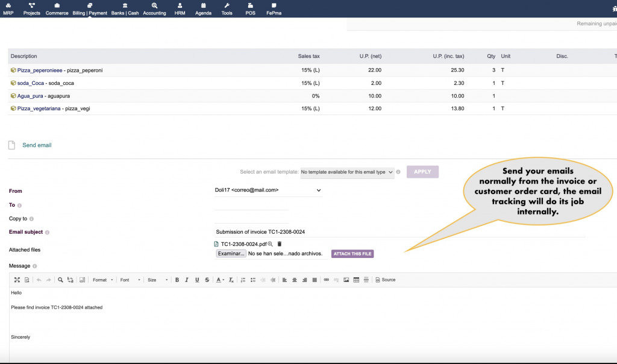
Task: Insert a table in the message
Action: (356, 280)
